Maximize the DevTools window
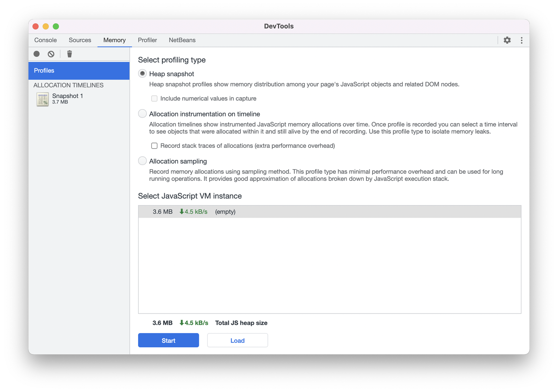Viewport: 558px width, 392px height. [56, 27]
